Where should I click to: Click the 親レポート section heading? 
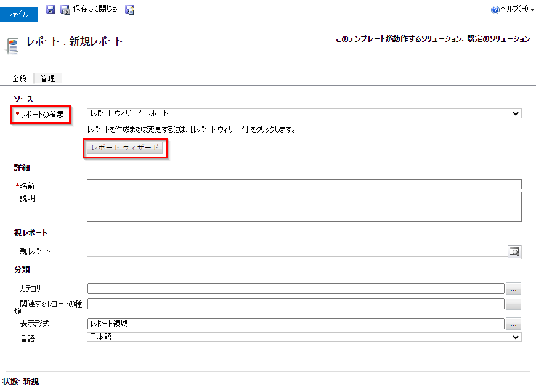click(x=30, y=233)
